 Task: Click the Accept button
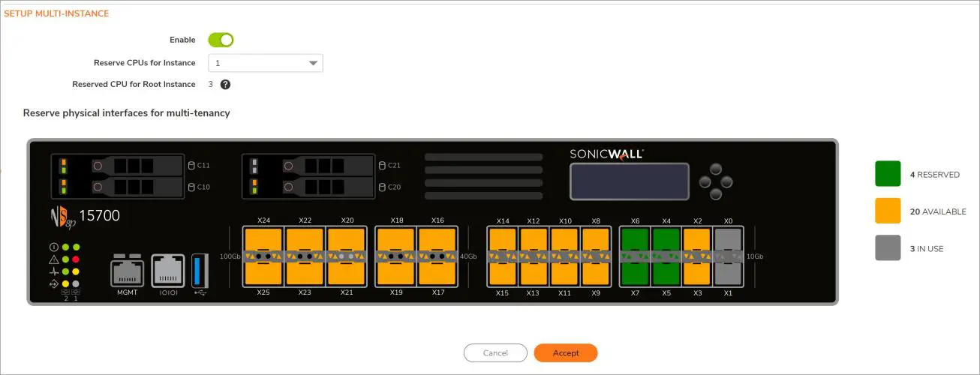[x=566, y=353]
